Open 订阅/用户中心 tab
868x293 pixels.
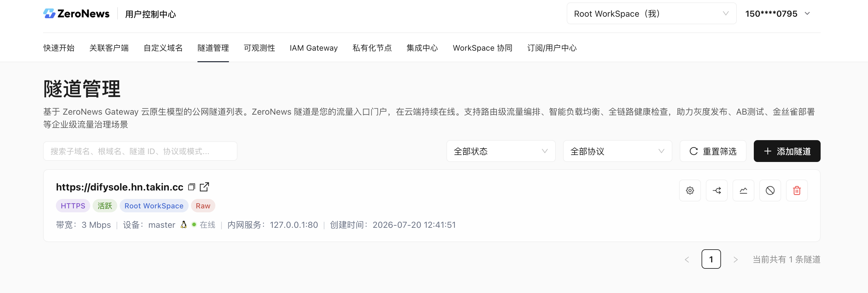pyautogui.click(x=552, y=48)
